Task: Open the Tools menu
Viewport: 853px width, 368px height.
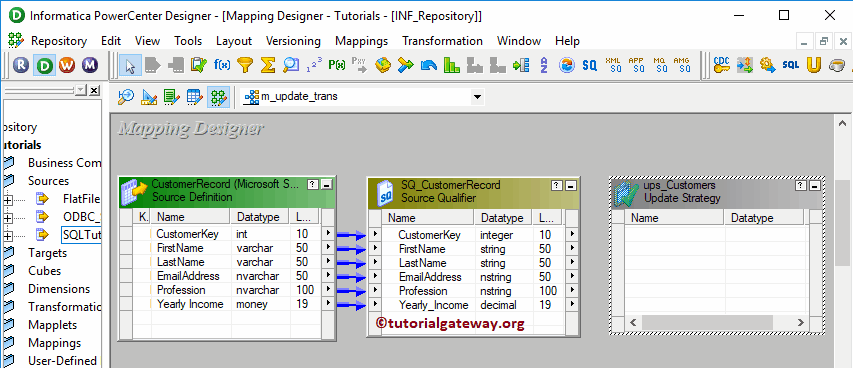Action: [188, 41]
